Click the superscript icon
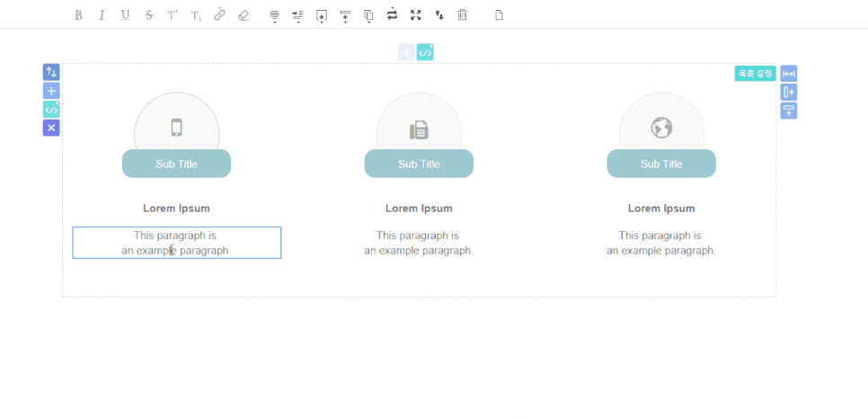The width and height of the screenshot is (868, 419). [172, 15]
